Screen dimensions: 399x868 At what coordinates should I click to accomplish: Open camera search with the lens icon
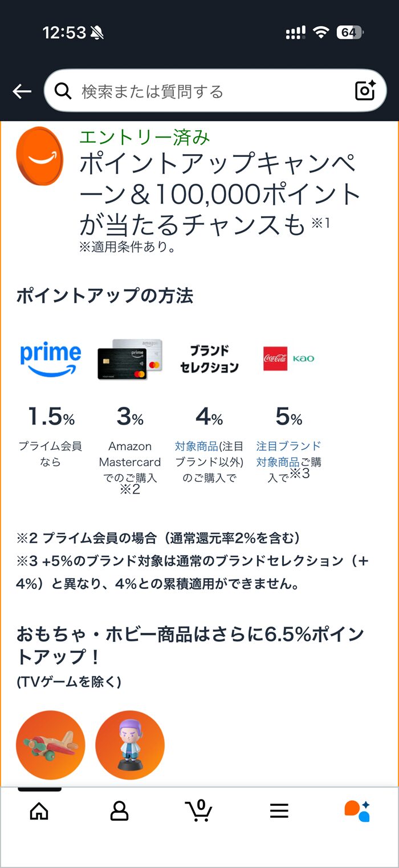coord(363,90)
